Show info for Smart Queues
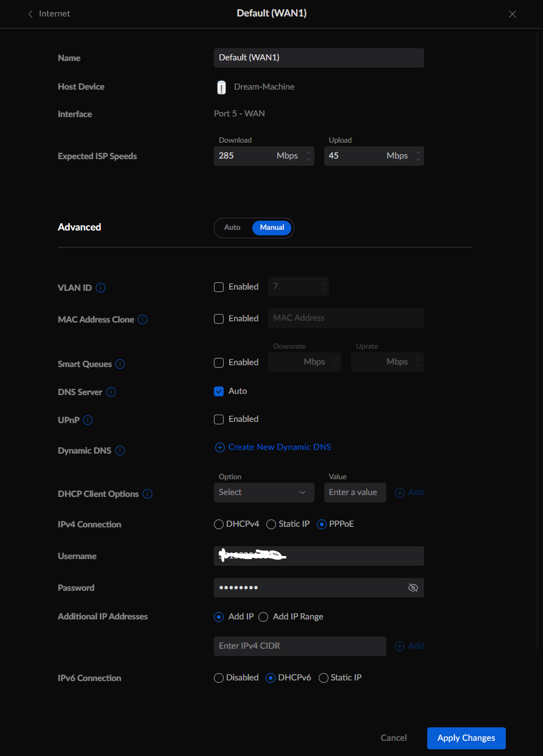Viewport: 543px width, 756px height. [120, 364]
